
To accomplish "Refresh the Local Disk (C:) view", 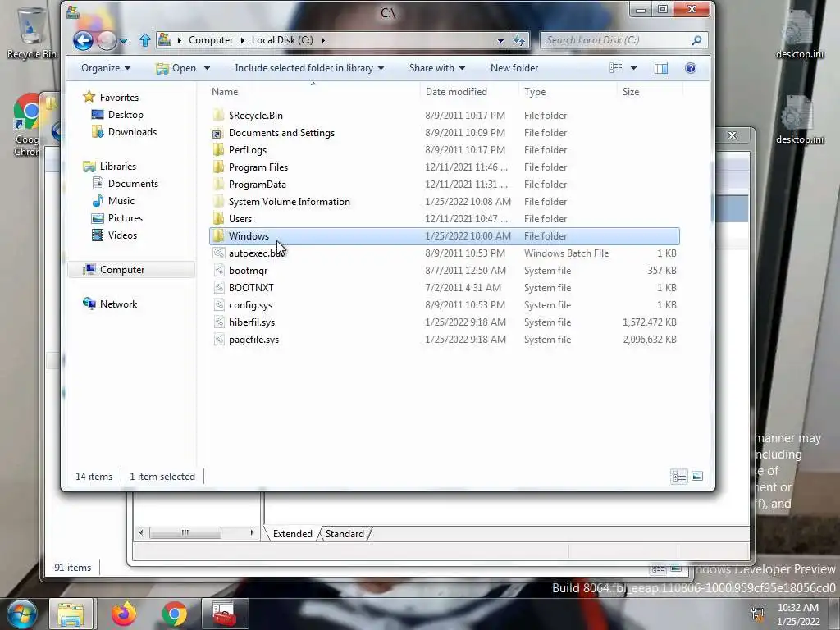I will point(519,40).
